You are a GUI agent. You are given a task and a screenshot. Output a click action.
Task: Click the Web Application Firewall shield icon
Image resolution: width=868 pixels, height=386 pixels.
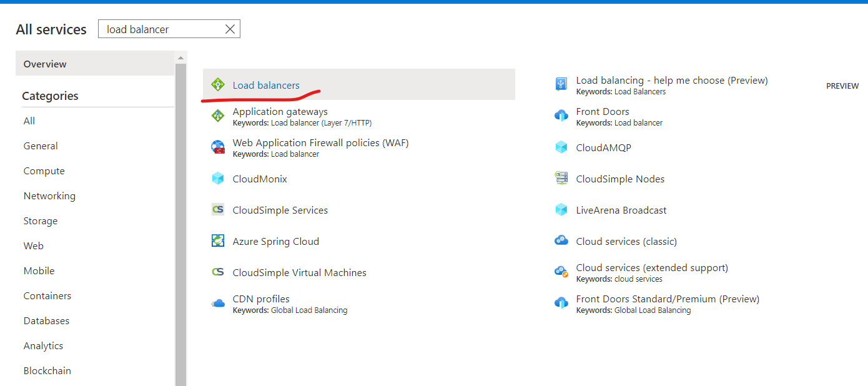218,147
